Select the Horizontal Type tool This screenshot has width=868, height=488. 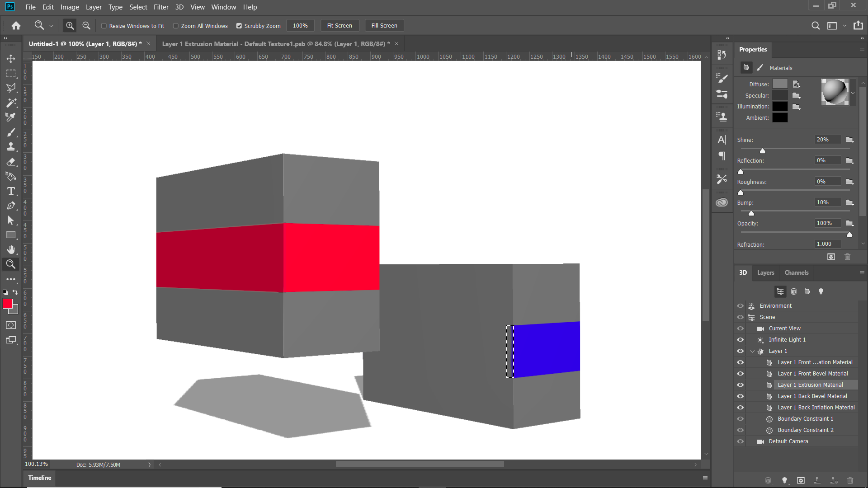click(11, 191)
